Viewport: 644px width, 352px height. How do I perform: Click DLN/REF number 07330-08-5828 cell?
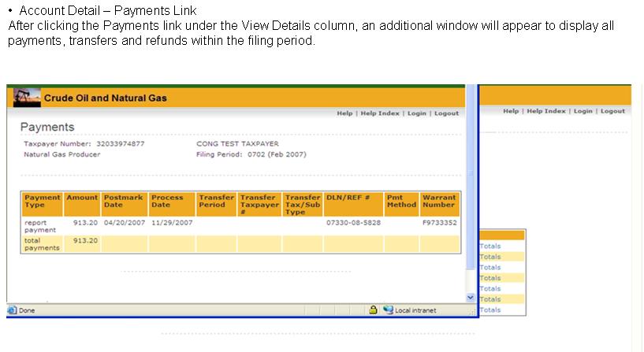tap(353, 223)
